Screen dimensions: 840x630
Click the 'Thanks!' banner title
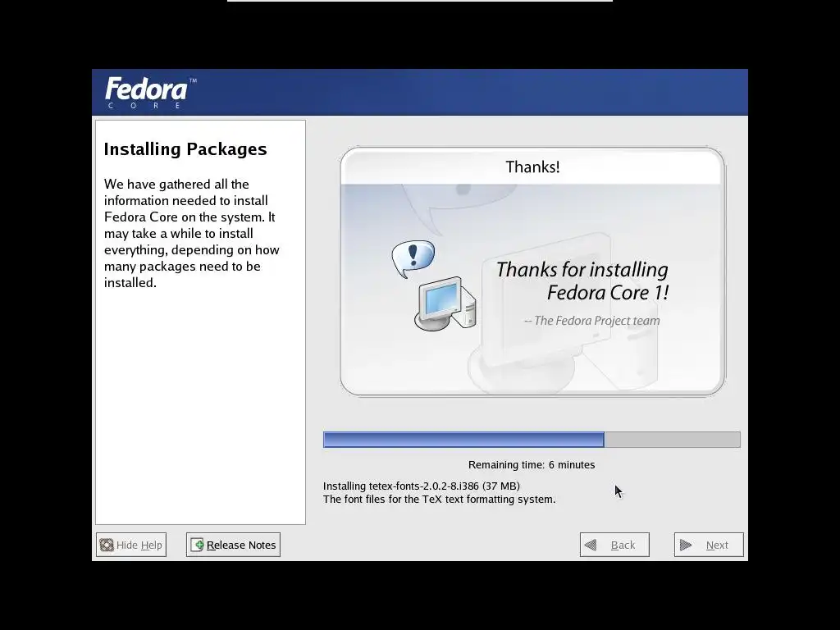(532, 167)
